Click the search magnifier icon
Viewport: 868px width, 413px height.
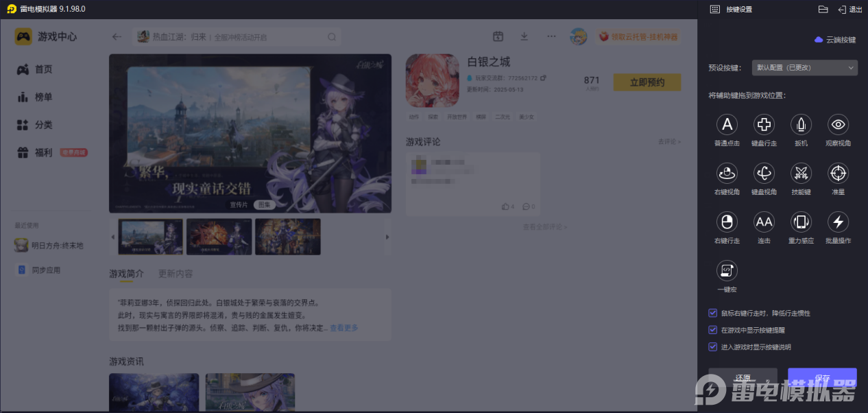click(332, 37)
